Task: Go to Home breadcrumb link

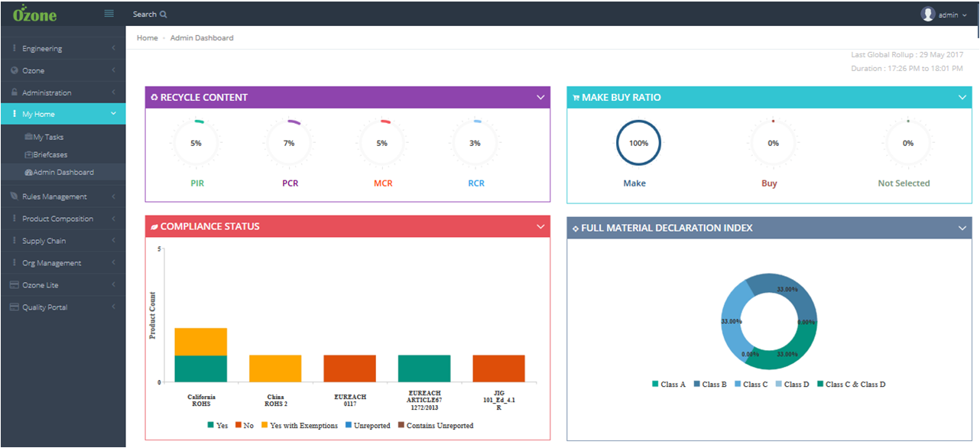Action: pyautogui.click(x=148, y=37)
